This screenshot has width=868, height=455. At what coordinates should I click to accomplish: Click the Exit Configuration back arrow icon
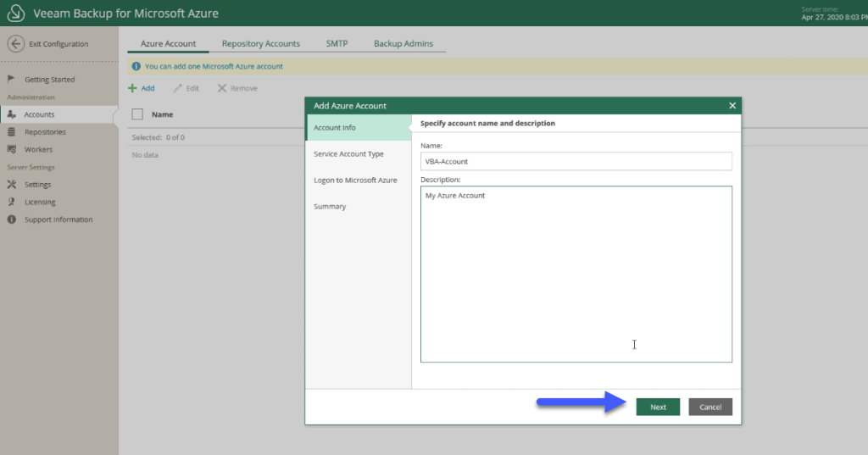[x=16, y=44]
